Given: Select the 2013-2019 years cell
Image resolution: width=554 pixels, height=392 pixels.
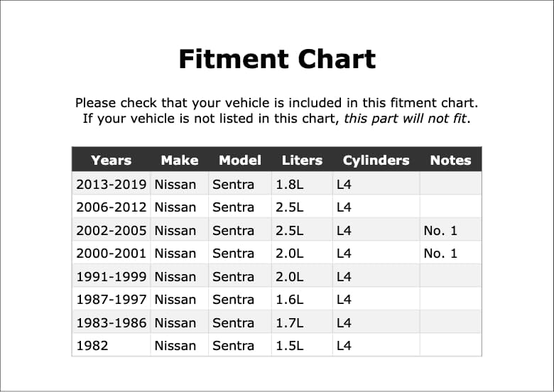Looking at the screenshot, I should [112, 185].
